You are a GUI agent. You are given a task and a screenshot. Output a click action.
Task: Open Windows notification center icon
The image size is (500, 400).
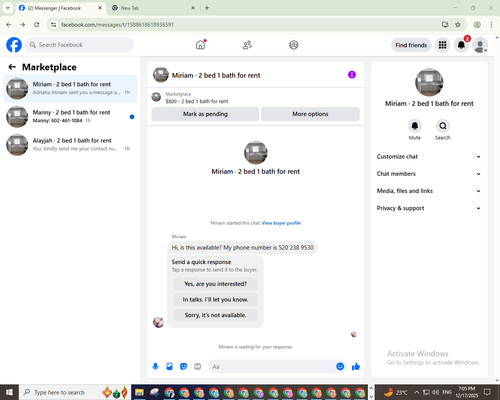pos(487,392)
